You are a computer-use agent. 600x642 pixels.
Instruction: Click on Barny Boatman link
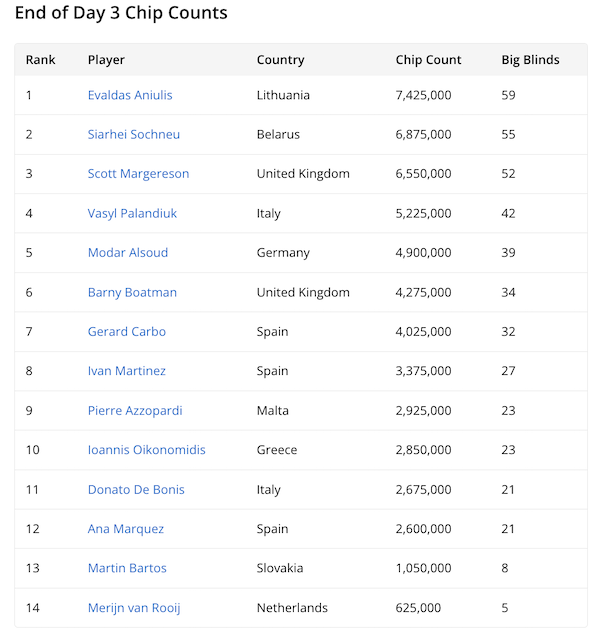click(132, 292)
